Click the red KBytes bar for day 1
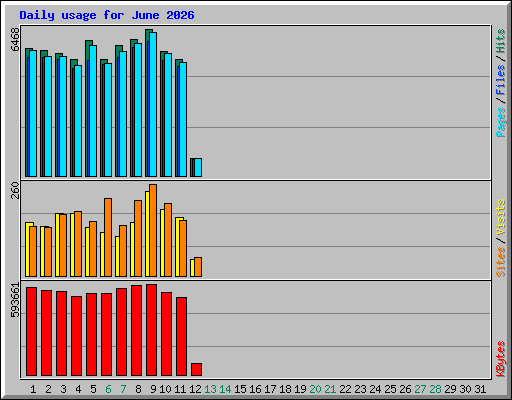 pos(31,331)
